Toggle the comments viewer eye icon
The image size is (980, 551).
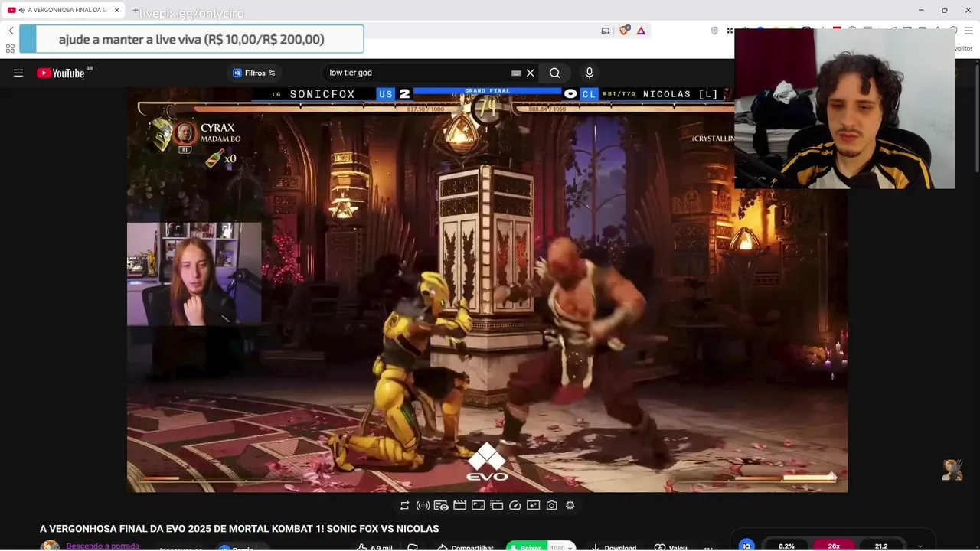(441, 505)
